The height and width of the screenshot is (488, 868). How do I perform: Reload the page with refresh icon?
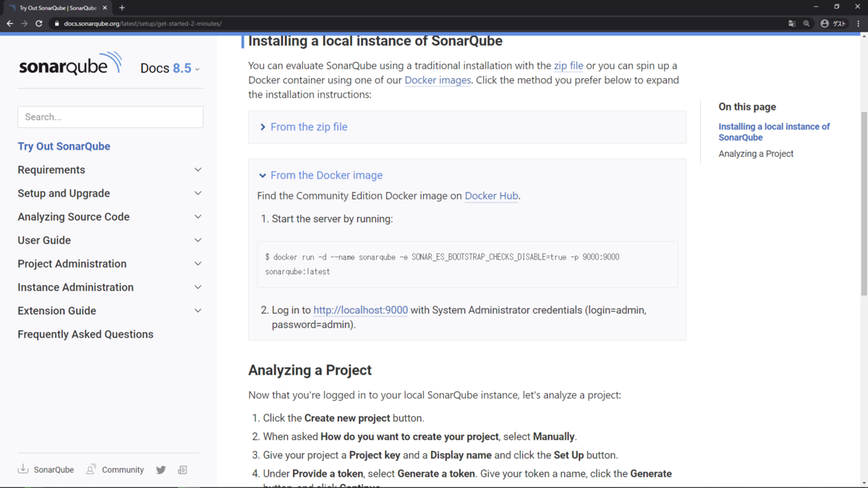[39, 23]
